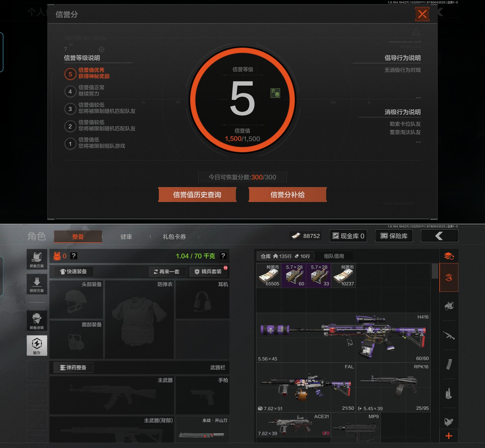Open the 装备涂装 skins icon
This screenshot has height=448, width=485.
[x=37, y=320]
